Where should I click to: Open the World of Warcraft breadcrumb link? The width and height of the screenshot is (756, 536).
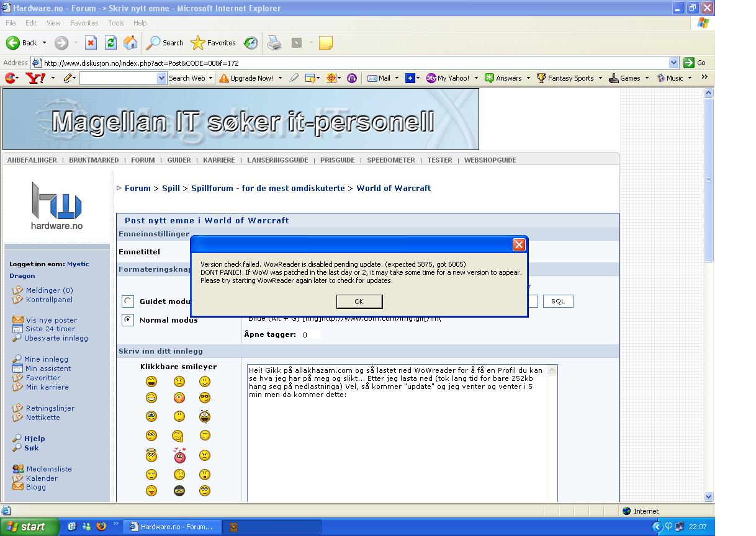tap(394, 188)
